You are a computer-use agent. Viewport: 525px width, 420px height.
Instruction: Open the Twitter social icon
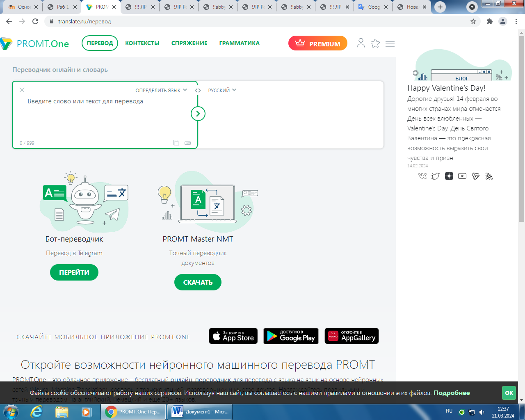point(436,176)
